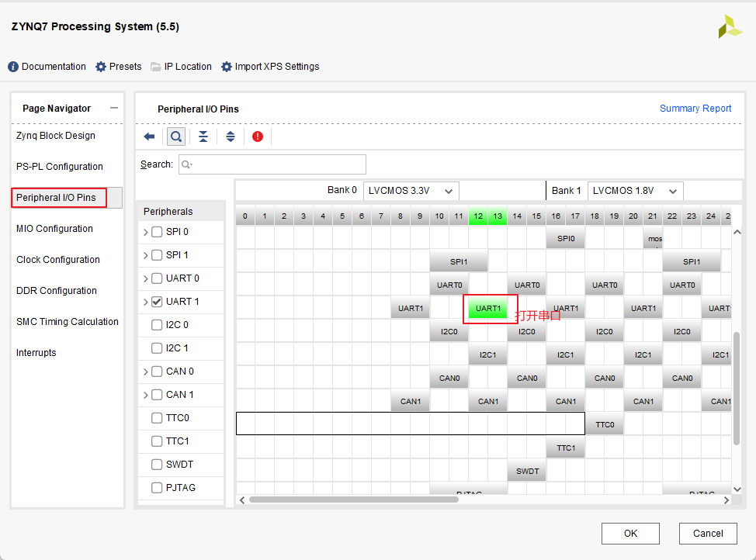Click Import XPS Settings gear
The height and width of the screenshot is (560, 756).
(270, 67)
